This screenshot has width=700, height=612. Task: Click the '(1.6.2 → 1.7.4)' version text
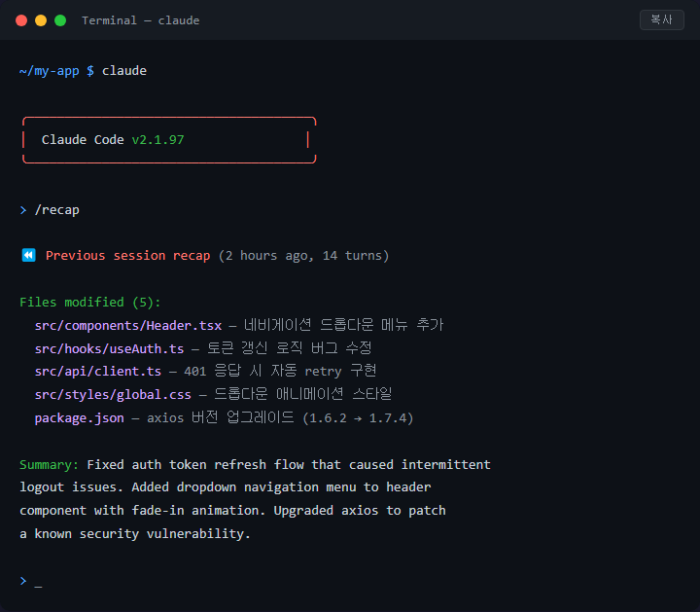coord(358,418)
